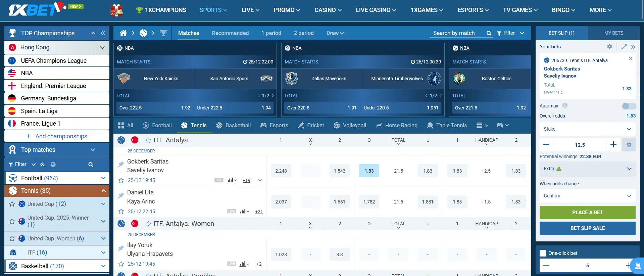Collapse left sidebar with double chevron

pos(103,33)
